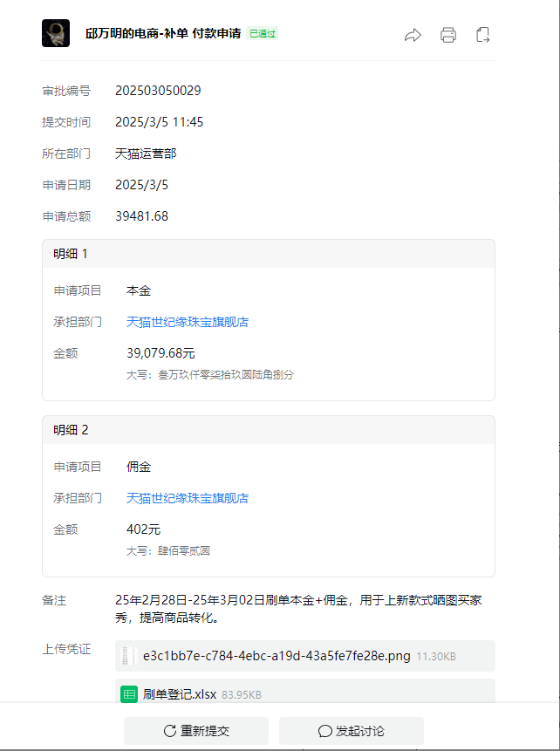Click the printer icon to print request
The width and height of the screenshot is (560, 751).
tap(448, 35)
